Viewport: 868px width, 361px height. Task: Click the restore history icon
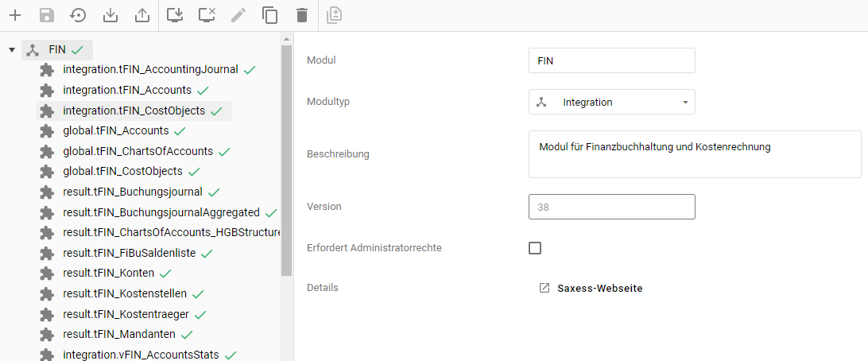[x=78, y=15]
